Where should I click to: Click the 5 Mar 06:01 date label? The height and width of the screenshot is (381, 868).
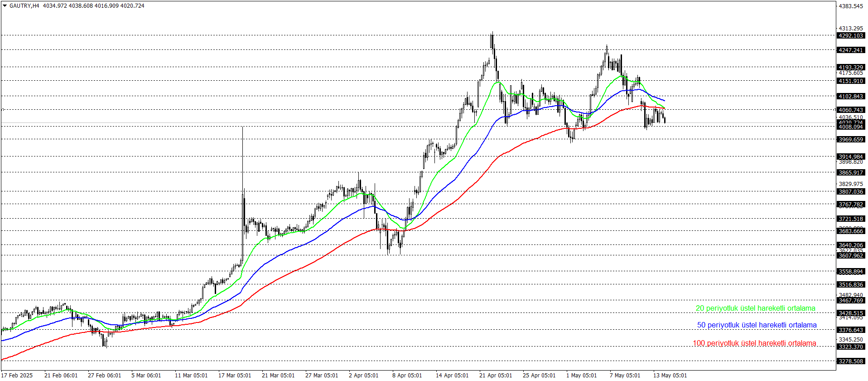point(146,376)
